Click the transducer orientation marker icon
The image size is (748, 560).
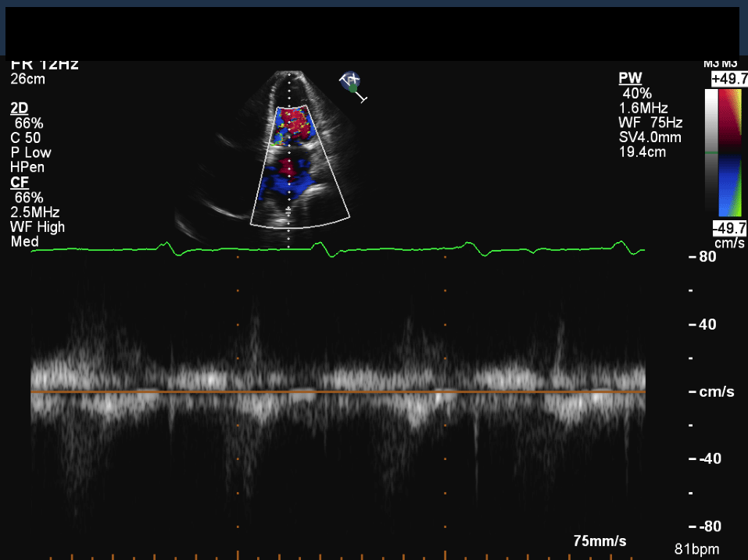tap(352, 84)
